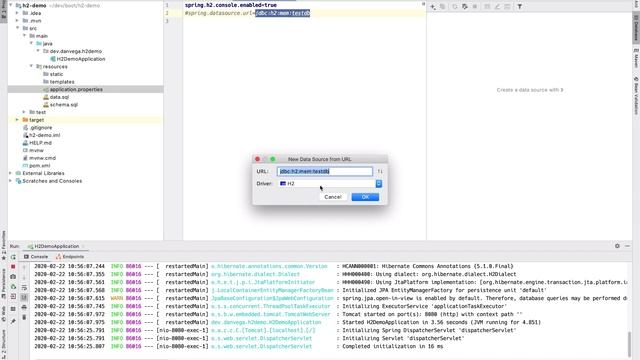Image resolution: width=640 pixels, height=360 pixels.
Task: Click the filter funnel icon in Database panel
Action: (520, 7)
